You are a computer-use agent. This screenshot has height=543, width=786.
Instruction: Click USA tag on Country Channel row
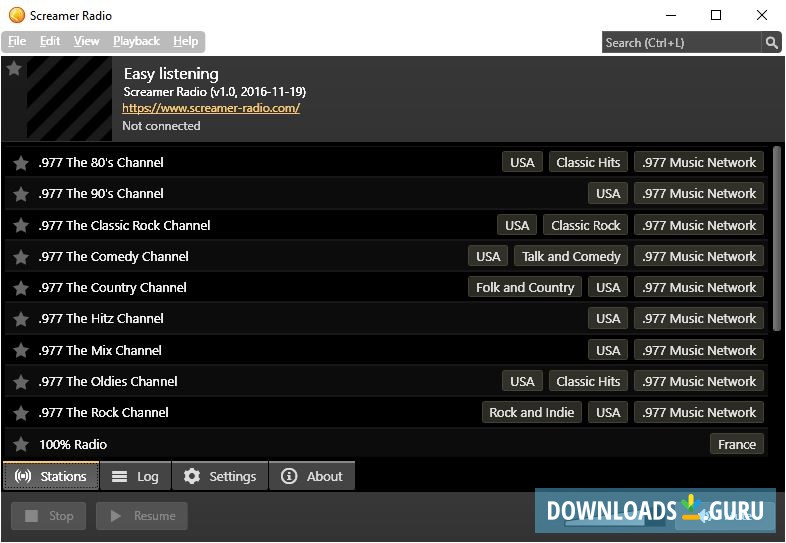608,287
